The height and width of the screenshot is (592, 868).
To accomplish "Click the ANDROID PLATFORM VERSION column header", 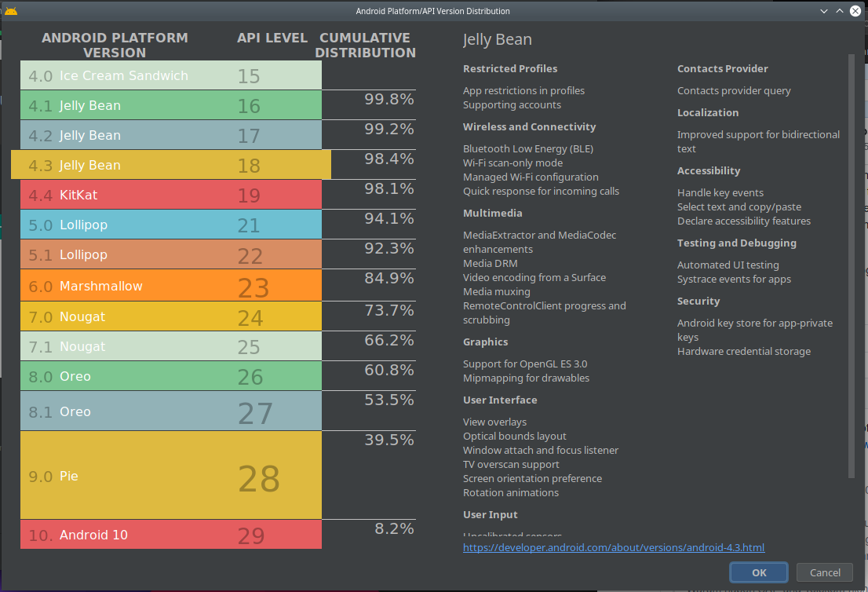I will click(115, 45).
